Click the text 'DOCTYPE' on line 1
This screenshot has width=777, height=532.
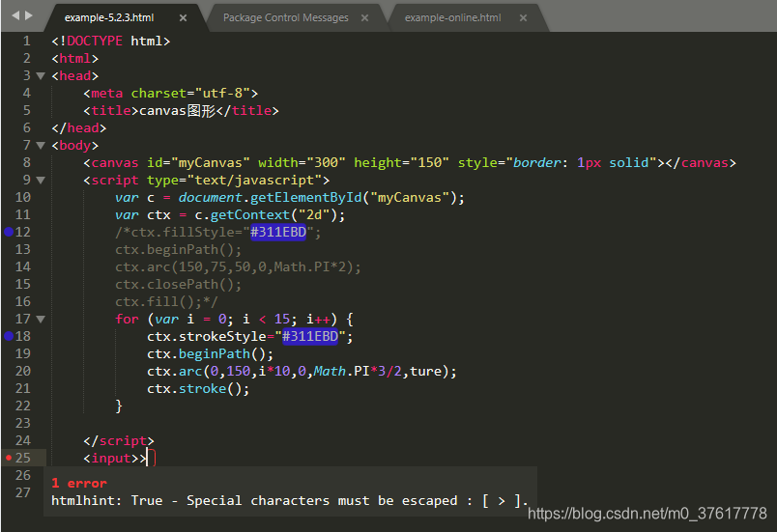95,42
